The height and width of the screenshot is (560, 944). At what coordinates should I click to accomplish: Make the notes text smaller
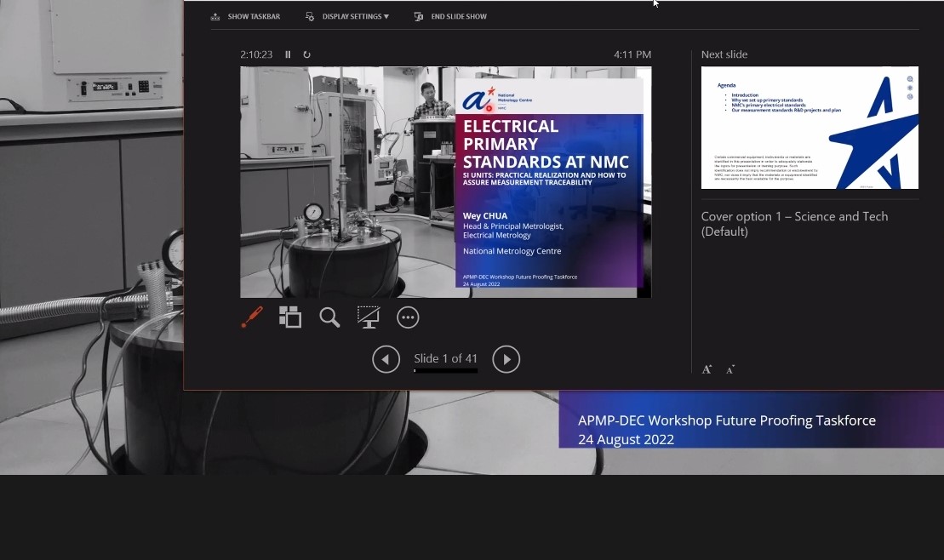[730, 369]
